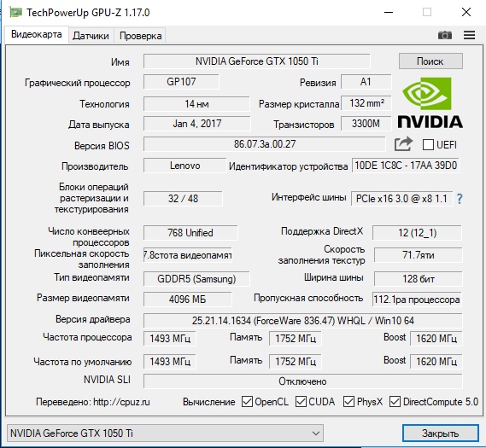Click the 32 / 48 ROPs field
This screenshot has width=486, height=448.
pos(183,199)
